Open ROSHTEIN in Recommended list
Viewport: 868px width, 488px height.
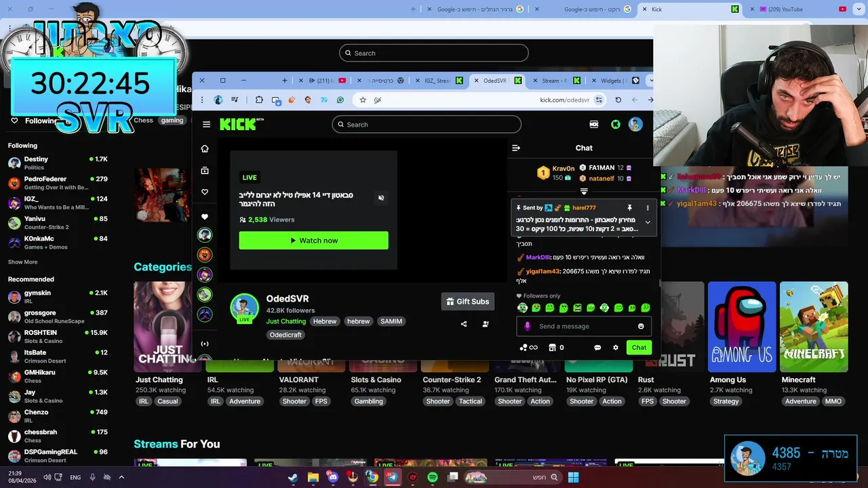click(58, 336)
